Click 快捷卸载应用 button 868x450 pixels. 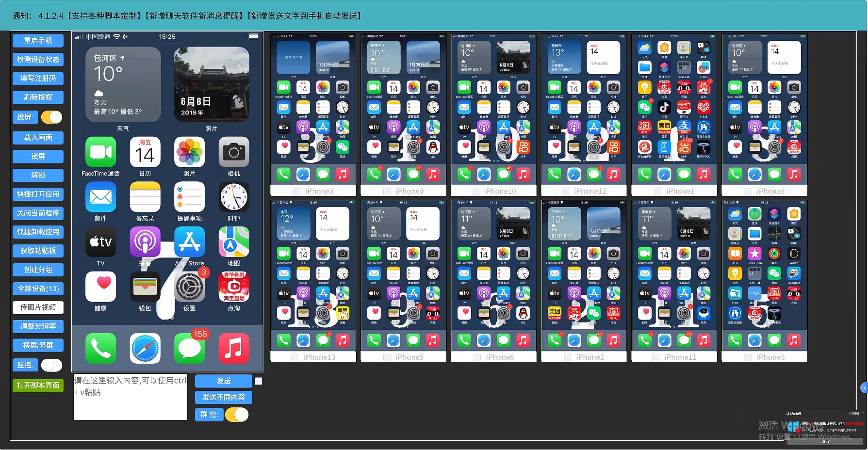[38, 232]
